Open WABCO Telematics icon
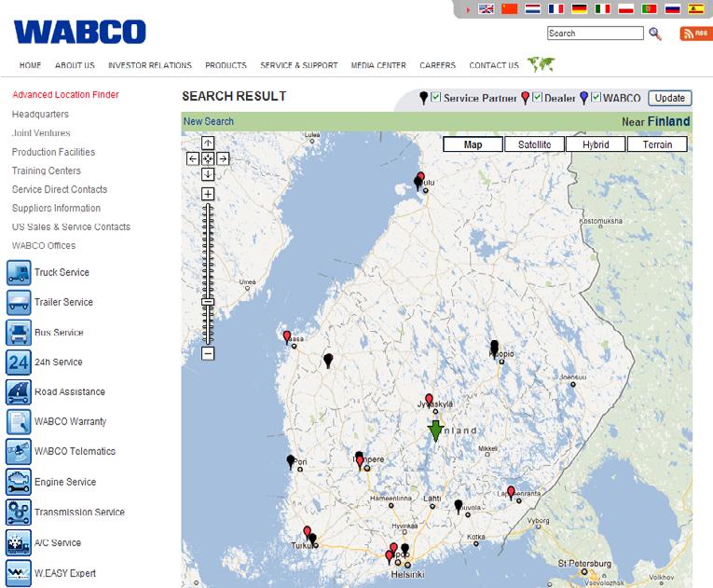713x588 pixels. click(19, 452)
